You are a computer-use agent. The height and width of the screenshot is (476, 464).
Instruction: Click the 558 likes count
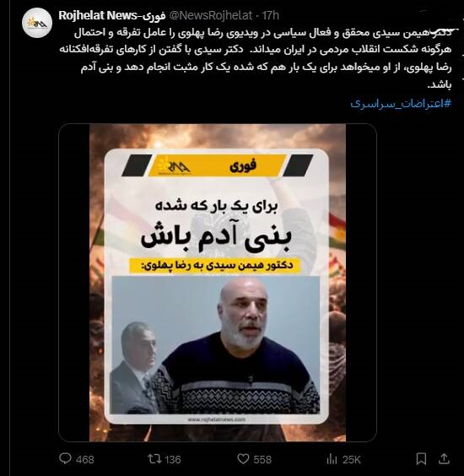[262, 459]
